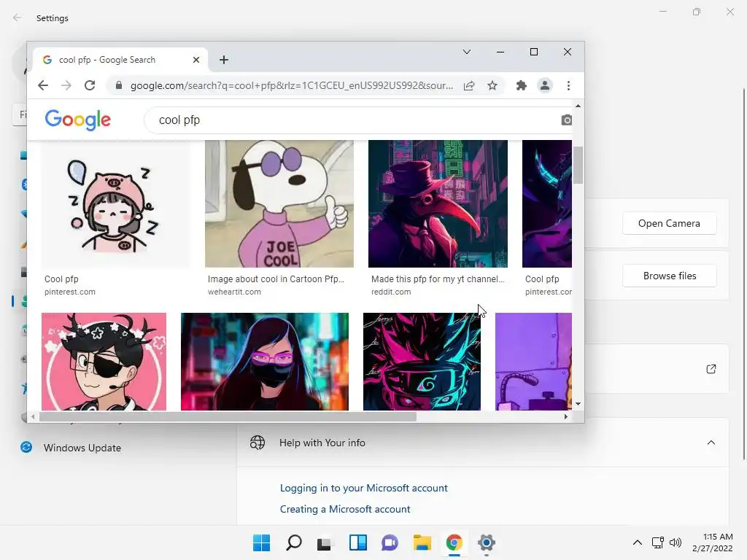The image size is (747, 560).
Task: Open the eyepatch character on pink thumbnail
Action: [104, 362]
